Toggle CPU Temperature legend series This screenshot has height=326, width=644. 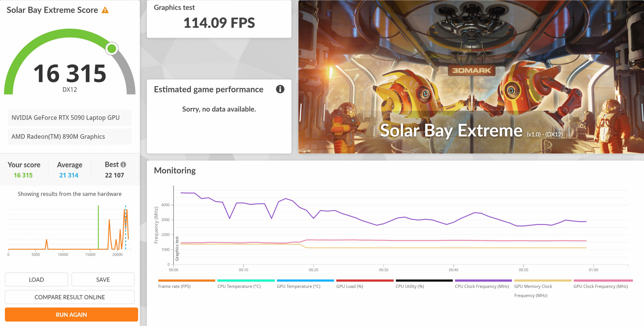click(239, 286)
